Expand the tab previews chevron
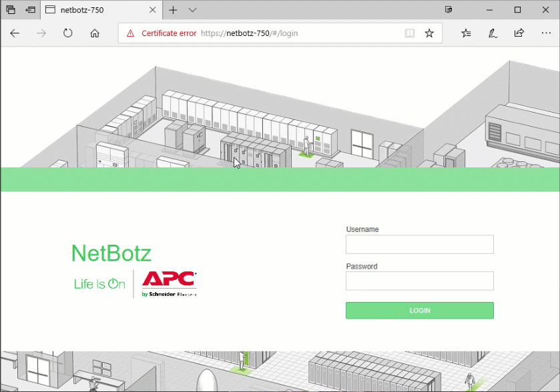 [192, 10]
